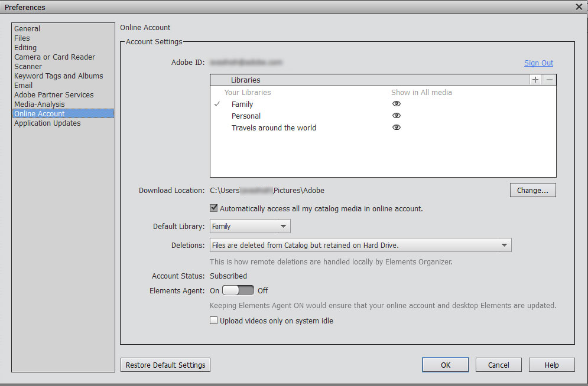Viewport: 588px width, 386px height.
Task: Expand the Deletions dropdown
Action: tap(360, 245)
